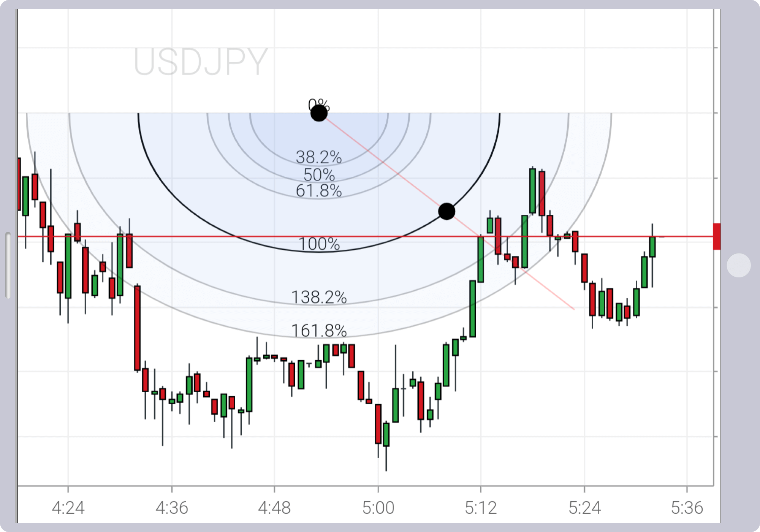Click the 61.8% arc level label

[x=319, y=190]
